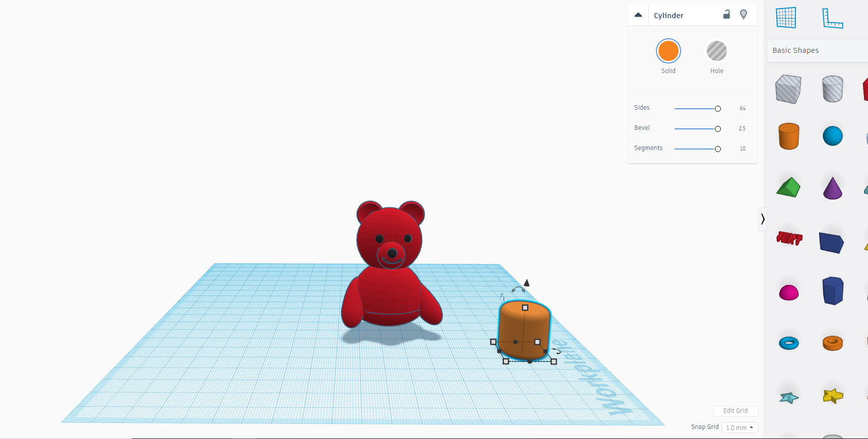This screenshot has height=439, width=868.
Task: Add the navy Wedge shape
Action: tap(832, 243)
